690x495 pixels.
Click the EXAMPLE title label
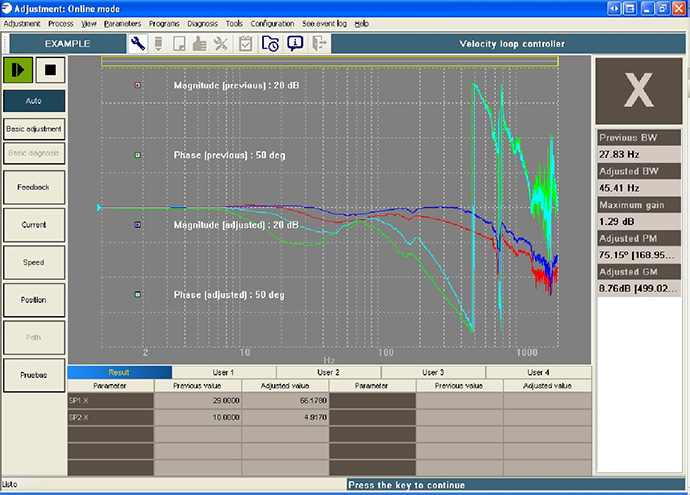click(67, 44)
